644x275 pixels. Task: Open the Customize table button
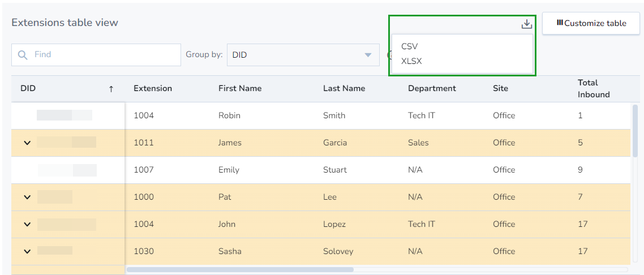pyautogui.click(x=591, y=23)
